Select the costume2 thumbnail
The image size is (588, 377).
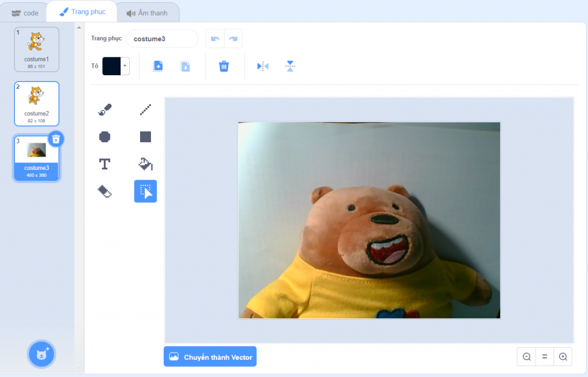(37, 104)
